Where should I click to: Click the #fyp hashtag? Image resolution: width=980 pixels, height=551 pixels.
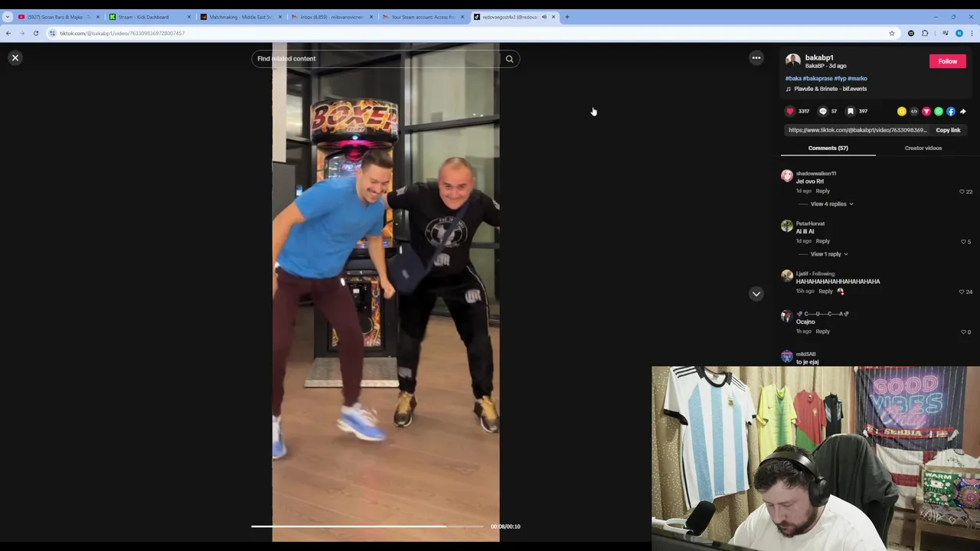840,78
